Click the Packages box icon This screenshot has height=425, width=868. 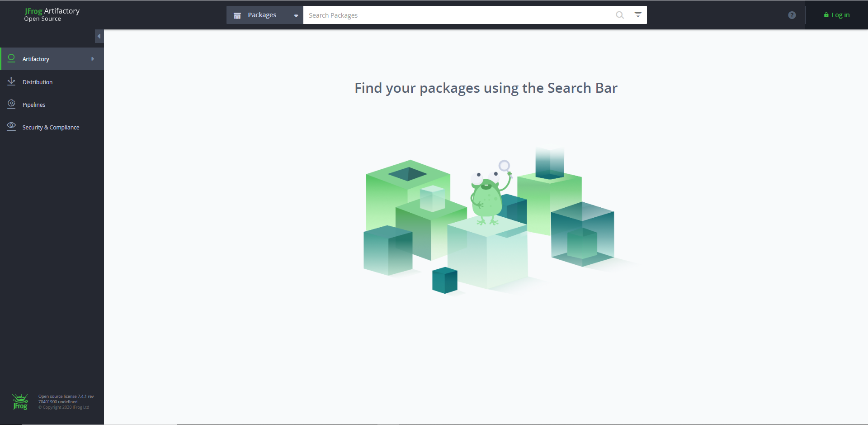[x=237, y=15]
